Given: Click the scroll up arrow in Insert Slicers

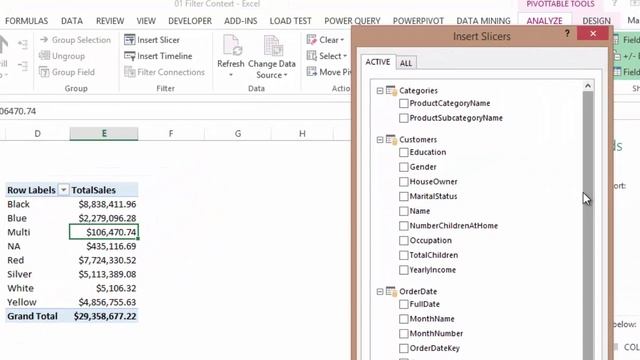Looking at the screenshot, I should pyautogui.click(x=588, y=86).
